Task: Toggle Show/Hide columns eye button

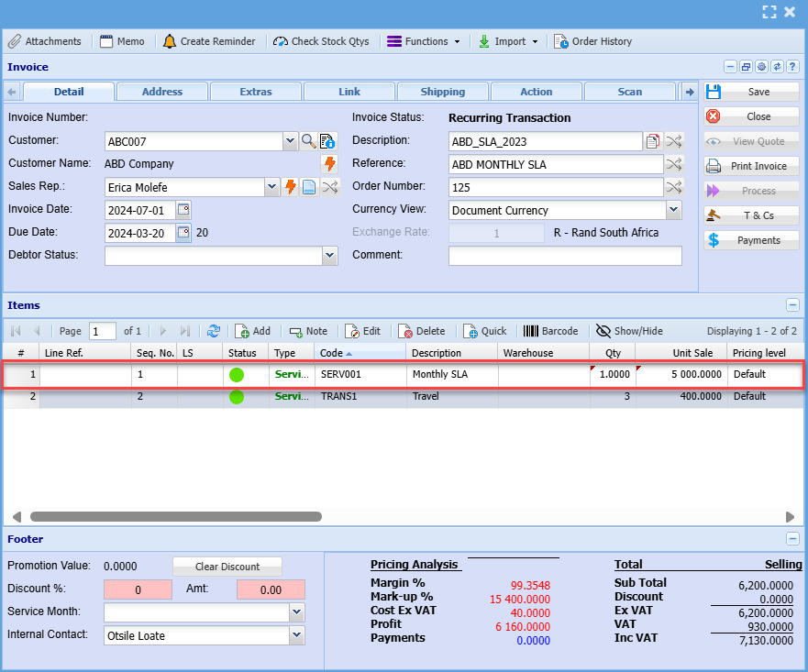Action: [603, 331]
